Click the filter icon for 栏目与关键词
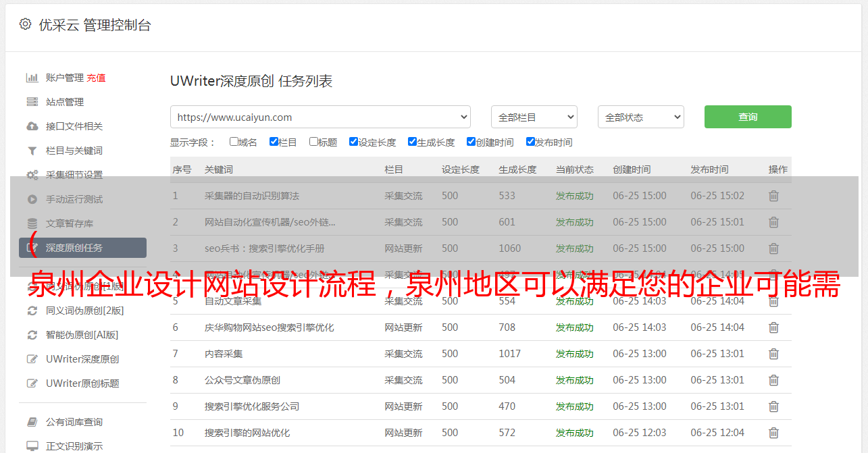This screenshot has width=868, height=453. coord(32,151)
